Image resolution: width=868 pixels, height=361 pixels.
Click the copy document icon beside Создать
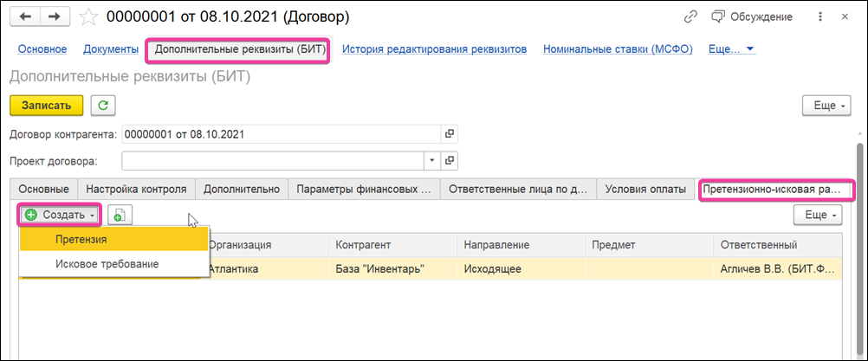[120, 215]
